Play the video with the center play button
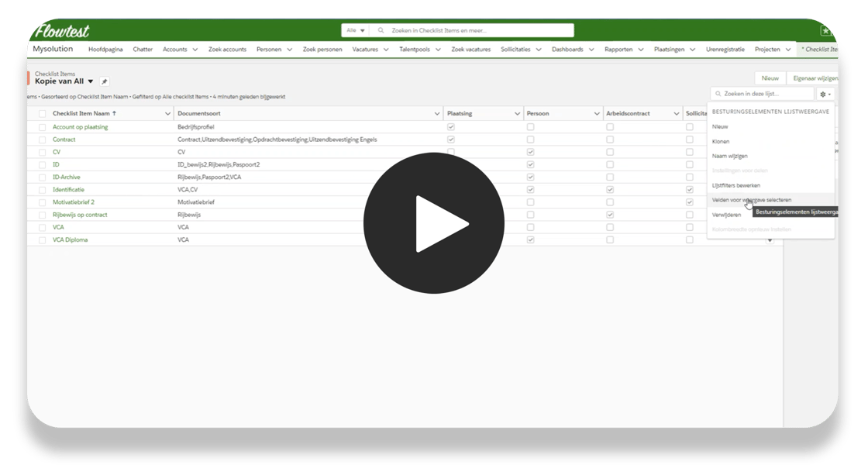This screenshot has height=472, width=868. click(x=434, y=223)
